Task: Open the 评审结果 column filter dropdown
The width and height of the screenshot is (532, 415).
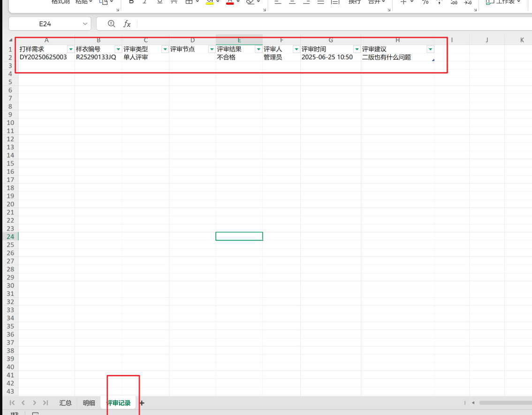Action: pyautogui.click(x=258, y=49)
